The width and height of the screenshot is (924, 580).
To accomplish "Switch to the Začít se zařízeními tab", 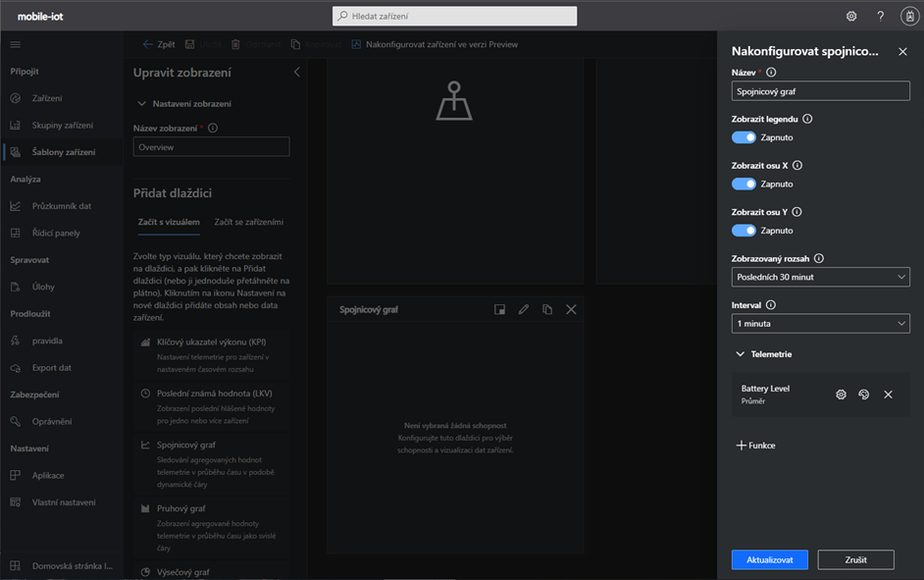I will 249,223.
